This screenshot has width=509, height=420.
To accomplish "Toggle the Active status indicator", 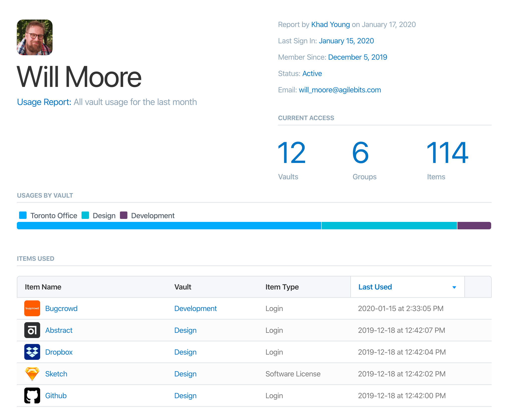I will click(x=311, y=73).
